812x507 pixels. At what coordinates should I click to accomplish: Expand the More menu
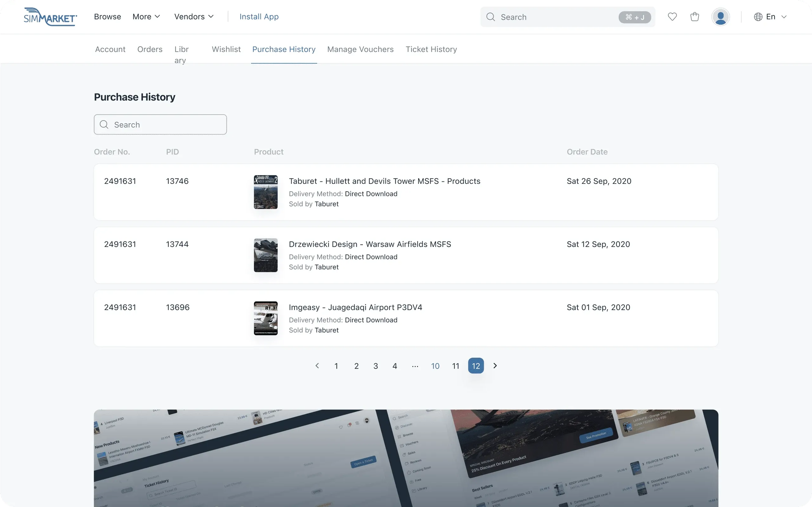click(x=146, y=17)
